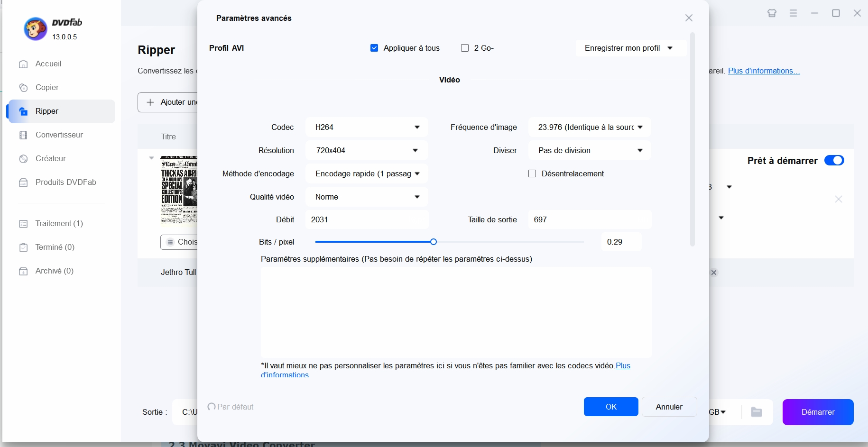Open the Résolution 720x404 dropdown
Viewport: 868px width, 447px height.
[x=367, y=150]
